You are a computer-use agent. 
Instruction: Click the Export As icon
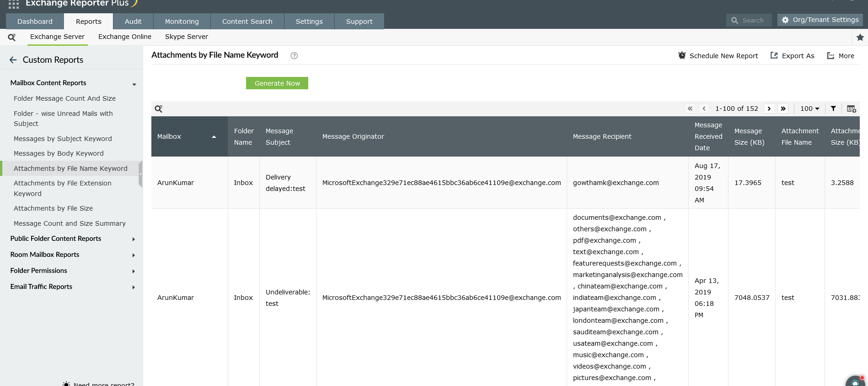(774, 55)
